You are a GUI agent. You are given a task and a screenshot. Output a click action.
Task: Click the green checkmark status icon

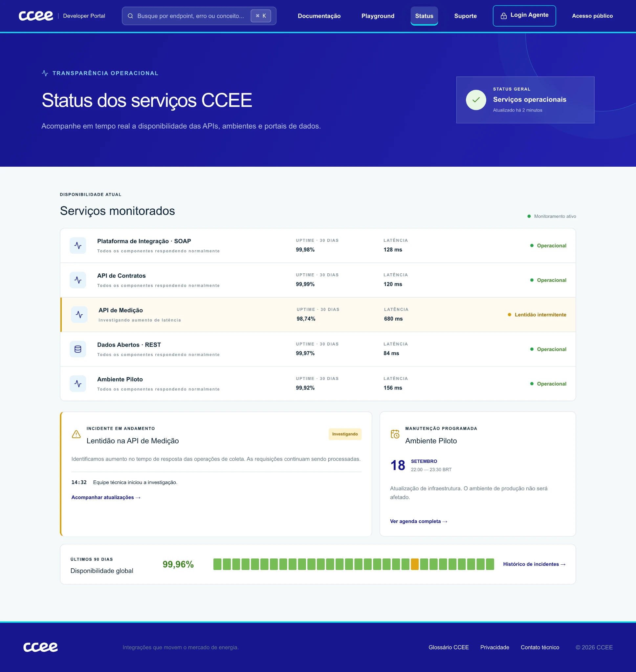476,100
